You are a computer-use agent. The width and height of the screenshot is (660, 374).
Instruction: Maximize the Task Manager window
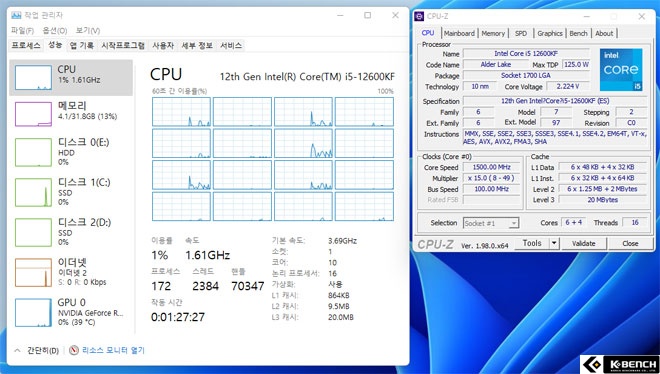(367, 15)
